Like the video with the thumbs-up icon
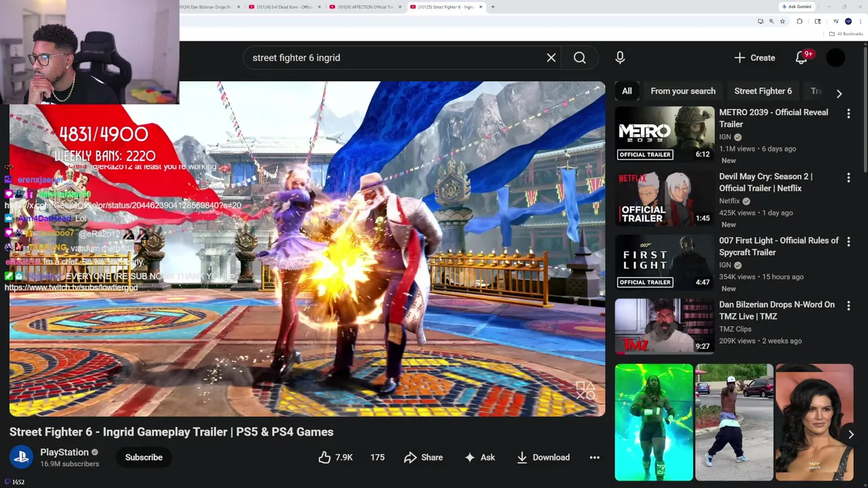The image size is (868, 488). (x=336, y=457)
